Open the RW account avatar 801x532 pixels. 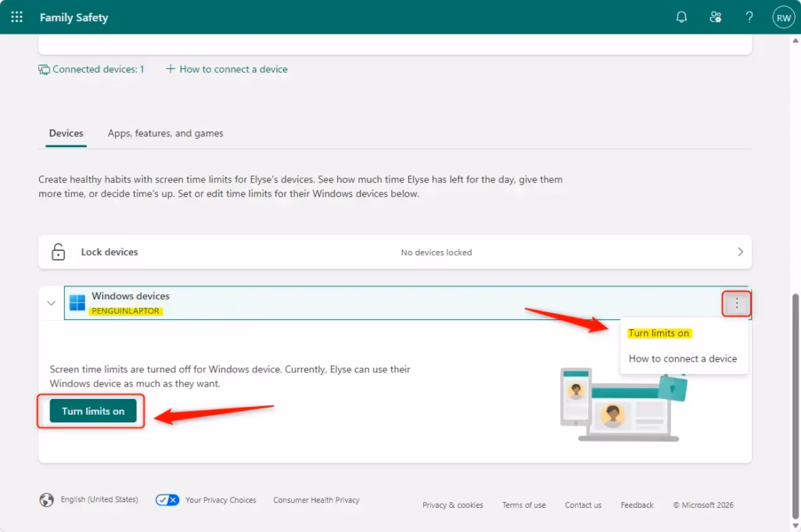(x=783, y=17)
